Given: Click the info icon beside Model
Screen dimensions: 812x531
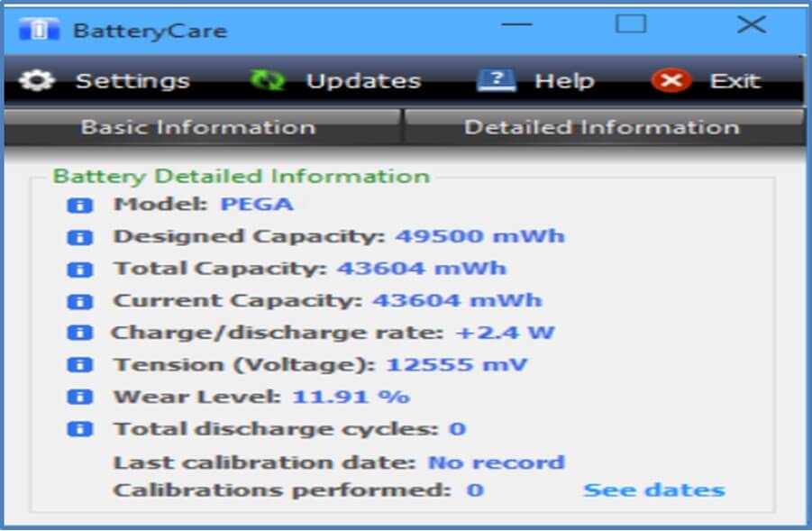Looking at the screenshot, I should [79, 206].
